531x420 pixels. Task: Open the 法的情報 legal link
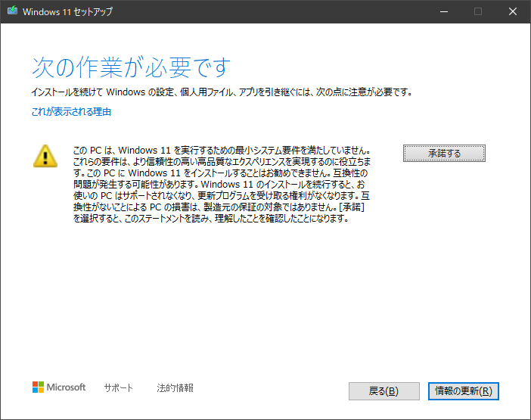click(175, 387)
